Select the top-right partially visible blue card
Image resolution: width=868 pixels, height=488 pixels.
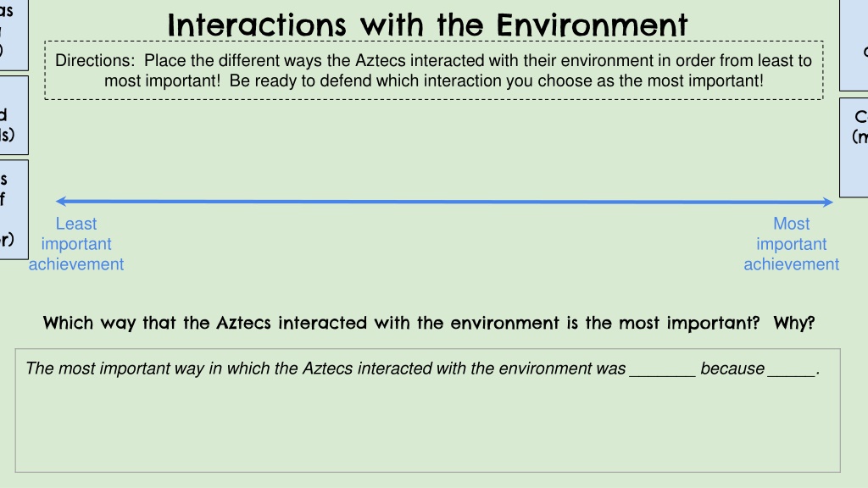tap(854, 45)
